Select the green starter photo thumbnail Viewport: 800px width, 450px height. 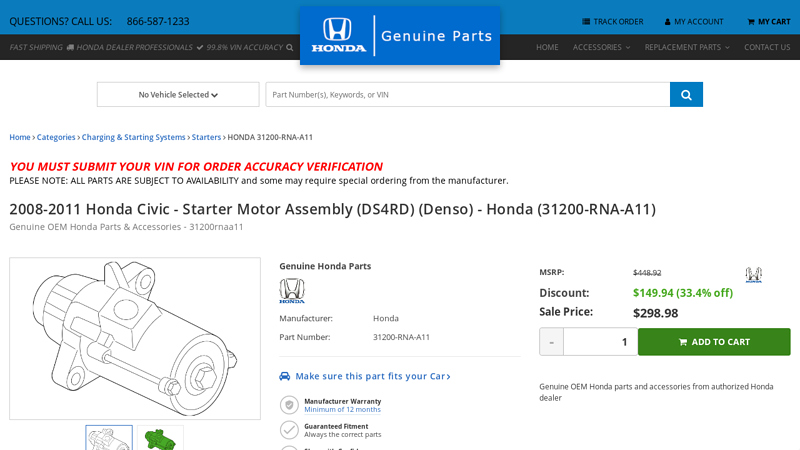point(160,439)
